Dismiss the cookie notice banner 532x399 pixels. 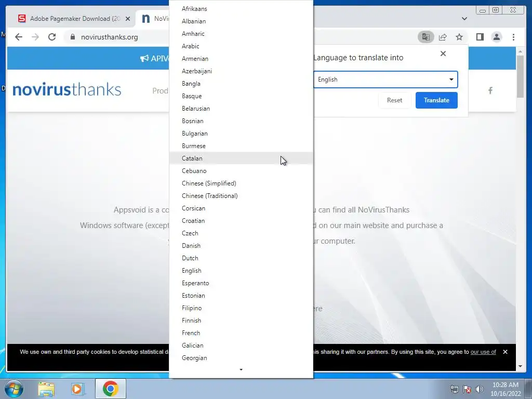[x=505, y=352]
